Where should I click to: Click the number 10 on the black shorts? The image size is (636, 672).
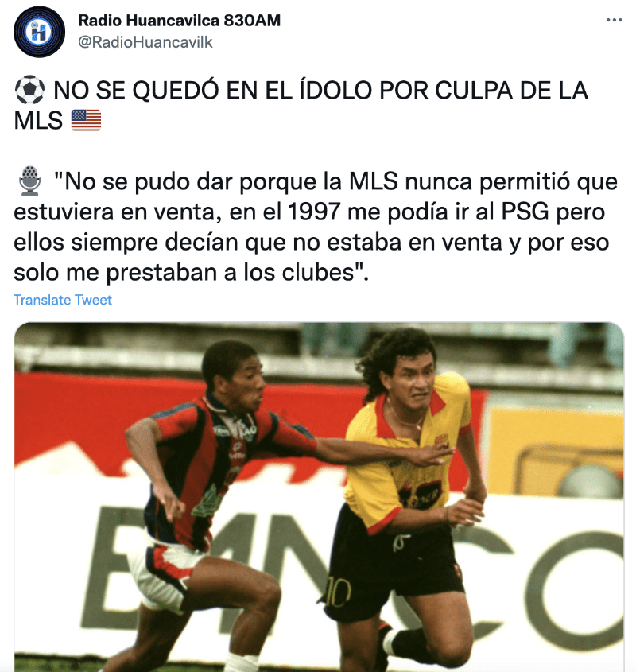point(339,593)
